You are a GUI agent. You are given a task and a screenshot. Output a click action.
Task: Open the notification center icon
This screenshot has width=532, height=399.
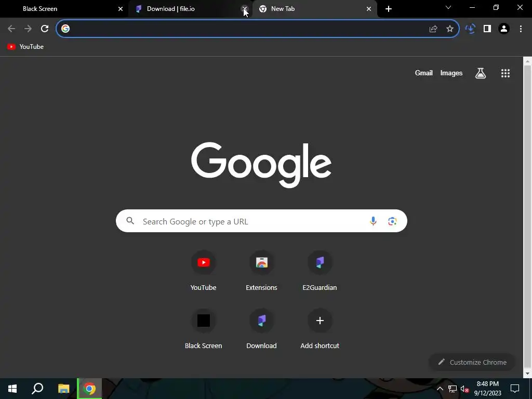tap(515, 389)
